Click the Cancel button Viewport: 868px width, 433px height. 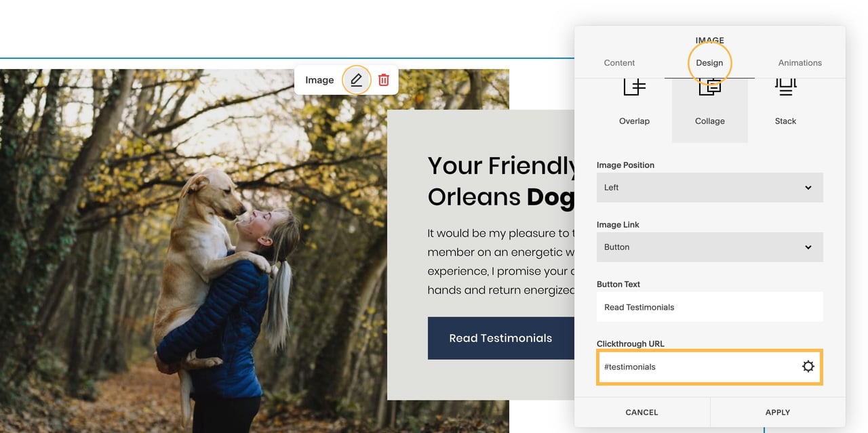click(x=641, y=411)
